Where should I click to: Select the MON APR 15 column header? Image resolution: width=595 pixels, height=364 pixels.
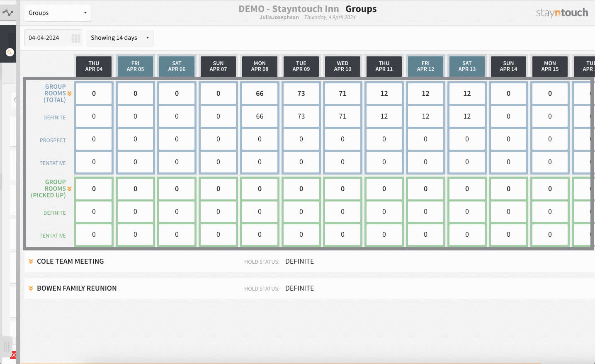[550, 66]
